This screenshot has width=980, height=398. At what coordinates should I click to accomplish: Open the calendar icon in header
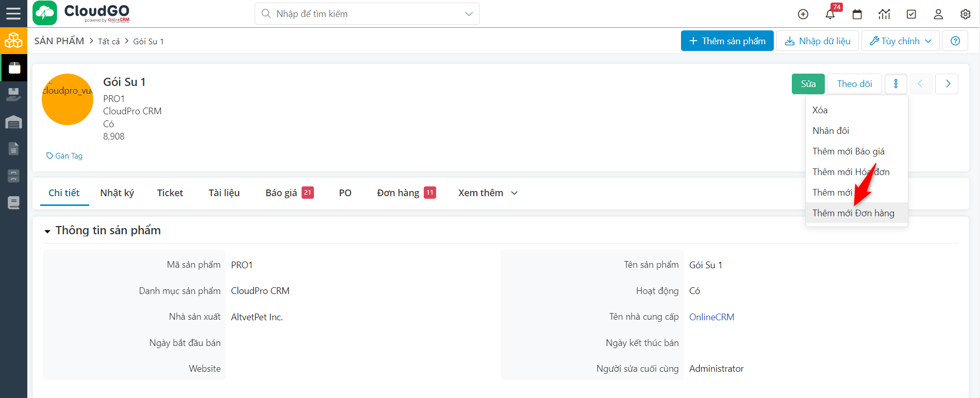[x=857, y=14]
